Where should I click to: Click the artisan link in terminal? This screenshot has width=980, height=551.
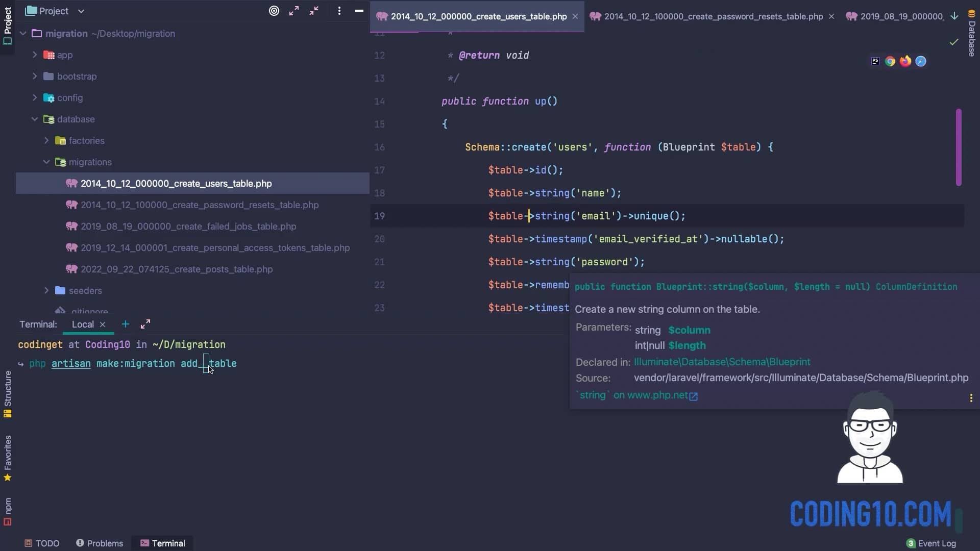pos(71,363)
